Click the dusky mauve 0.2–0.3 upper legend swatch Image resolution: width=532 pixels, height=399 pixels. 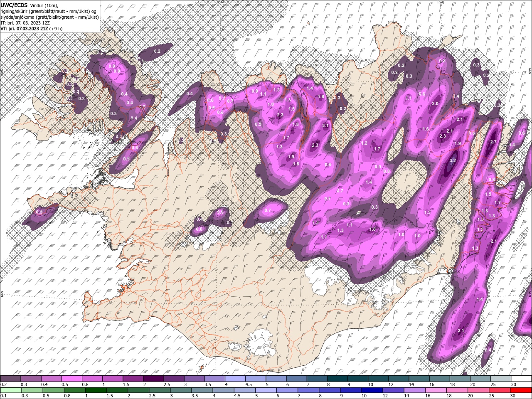click(11, 379)
